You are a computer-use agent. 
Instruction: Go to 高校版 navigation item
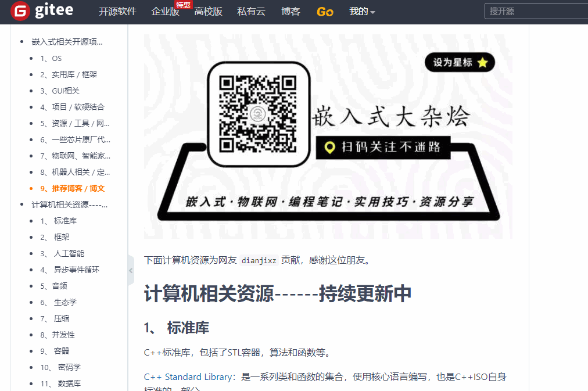click(x=208, y=12)
